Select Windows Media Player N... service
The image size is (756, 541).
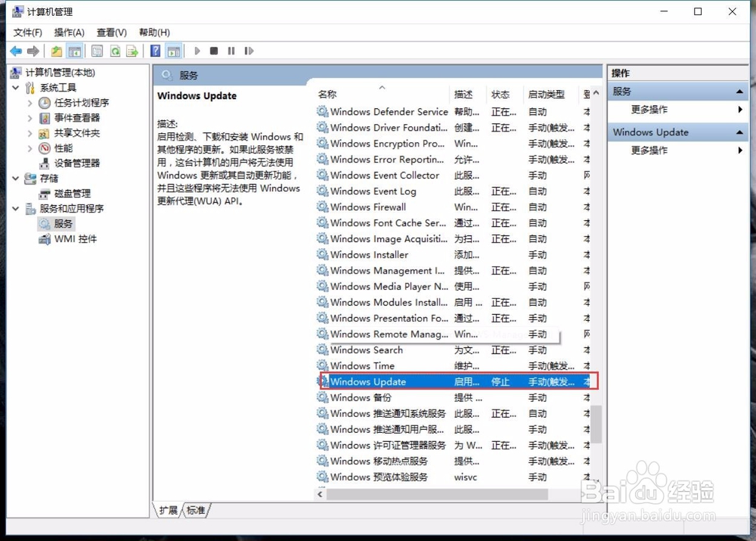pos(453,287)
